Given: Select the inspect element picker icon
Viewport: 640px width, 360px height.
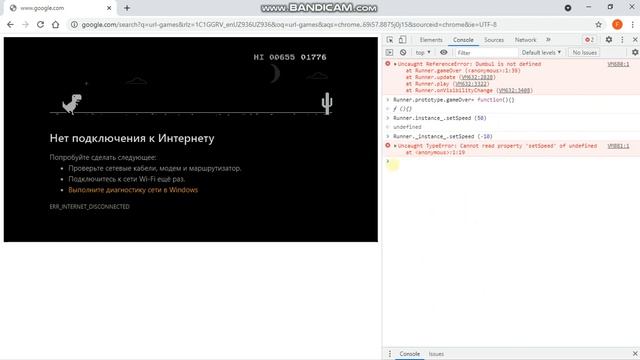Looking at the screenshot, I should tap(390, 40).
